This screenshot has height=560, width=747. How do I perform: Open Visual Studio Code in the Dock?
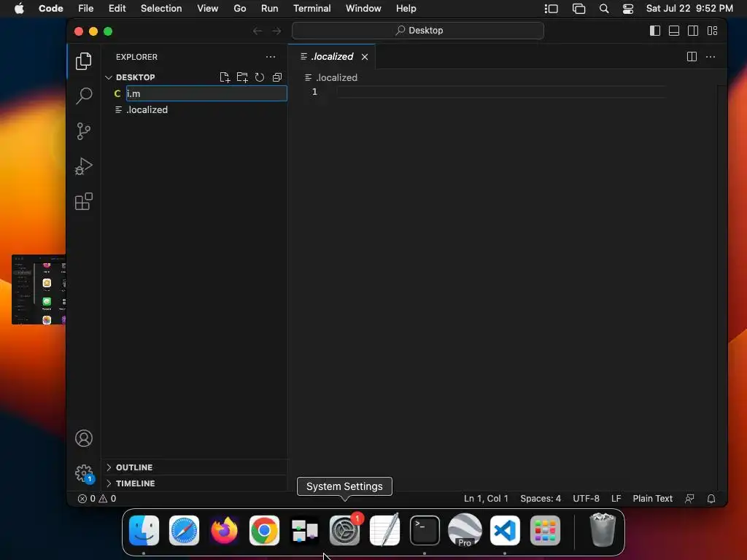point(505,531)
